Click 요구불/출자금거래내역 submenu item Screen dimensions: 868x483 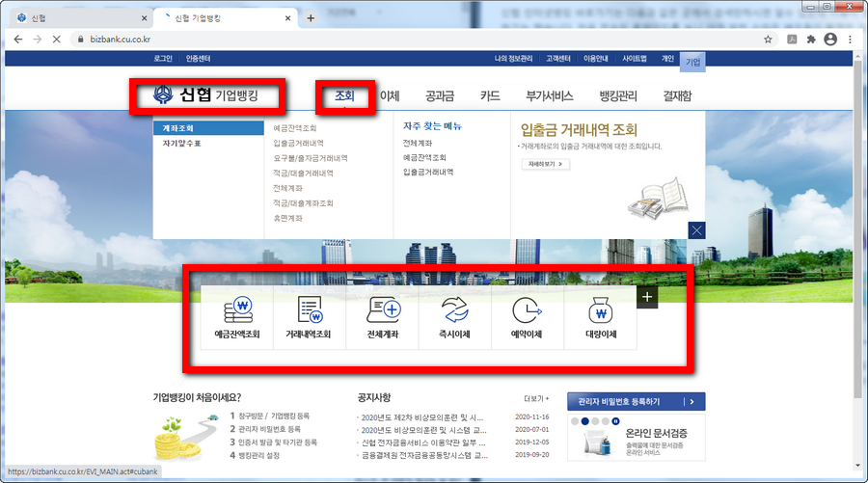(310, 158)
